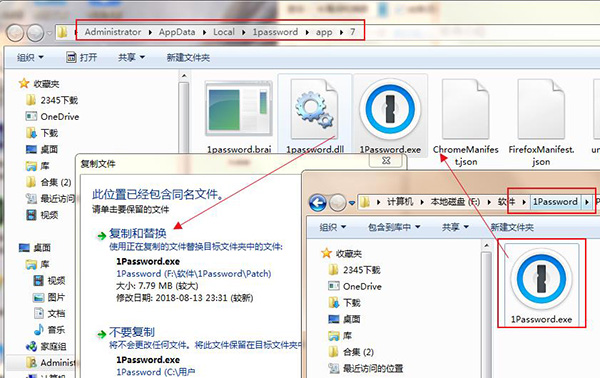
Task: Open 家庭组 in the rear window sidebar
Action: click(x=46, y=347)
